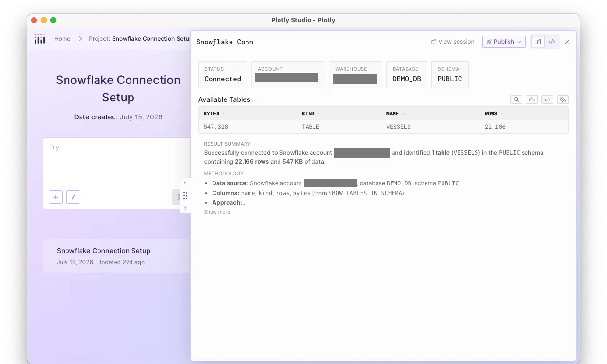607x364 pixels.
Task: Click the Date created July 15, 2026 text
Action: [x=118, y=117]
